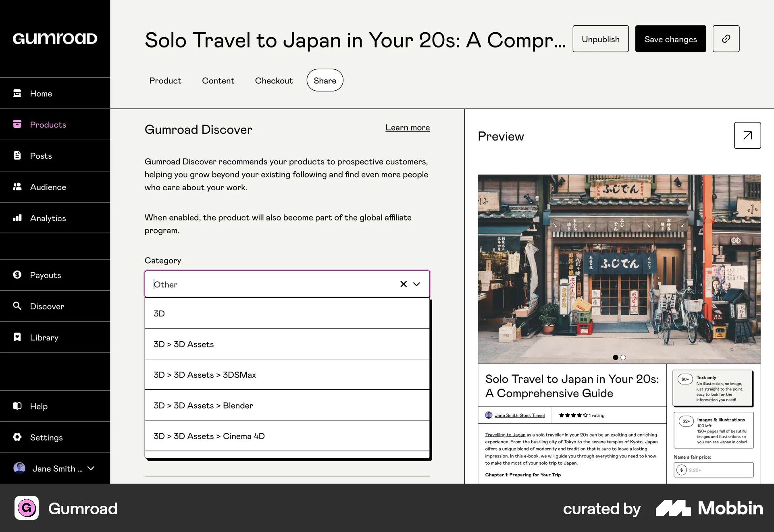774x532 pixels.
Task: Go to Payouts via sidebar icon
Action: [x=18, y=275]
